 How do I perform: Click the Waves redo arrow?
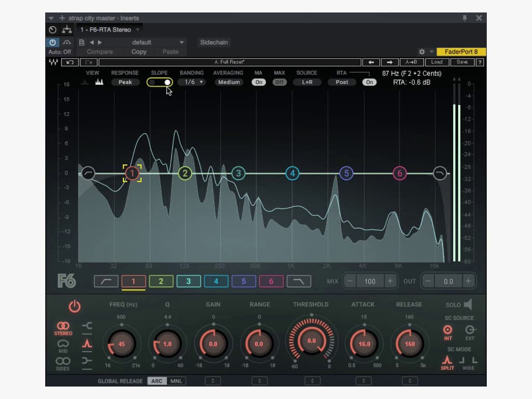(88, 62)
